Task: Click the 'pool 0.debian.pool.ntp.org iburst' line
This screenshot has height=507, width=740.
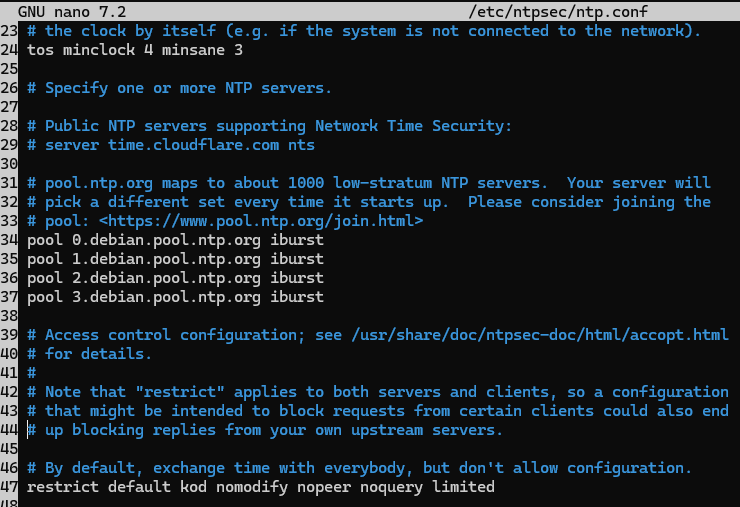Action: 175,240
